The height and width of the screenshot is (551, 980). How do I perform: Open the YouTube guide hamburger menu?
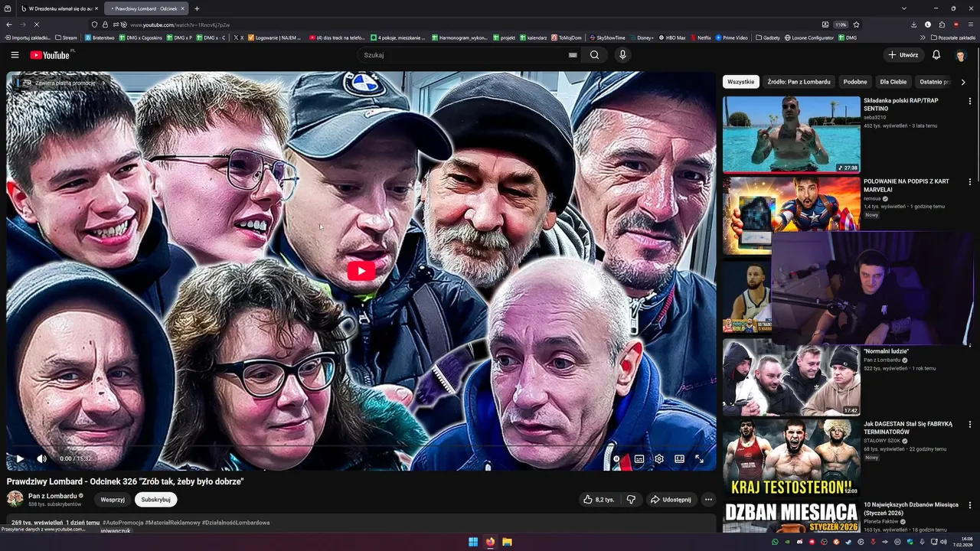(x=15, y=55)
